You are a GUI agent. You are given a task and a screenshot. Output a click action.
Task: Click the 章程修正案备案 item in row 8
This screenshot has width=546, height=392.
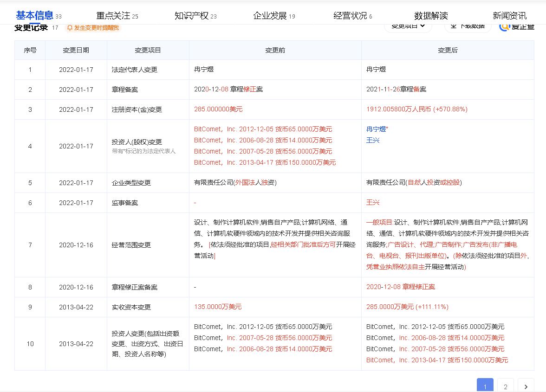(135, 287)
